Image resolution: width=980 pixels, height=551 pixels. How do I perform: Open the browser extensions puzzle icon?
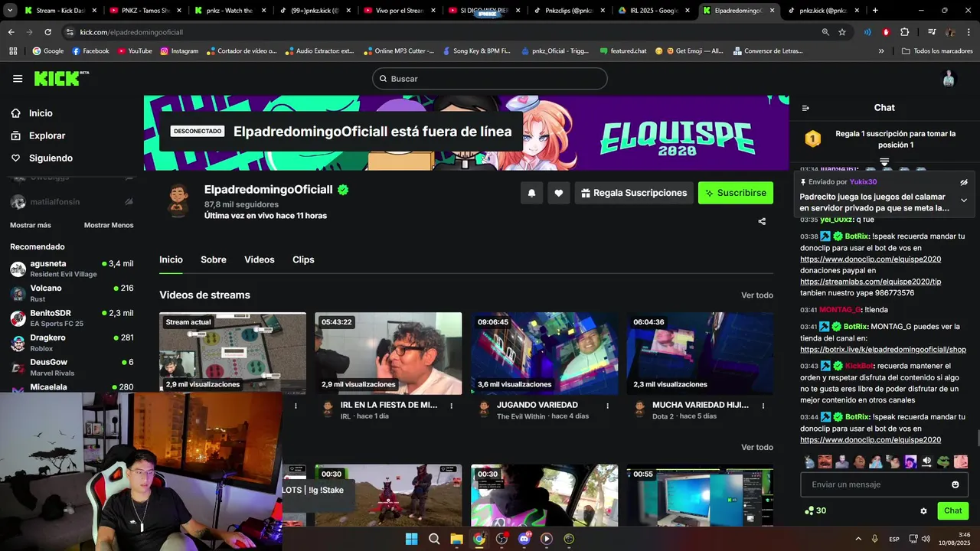pos(905,32)
